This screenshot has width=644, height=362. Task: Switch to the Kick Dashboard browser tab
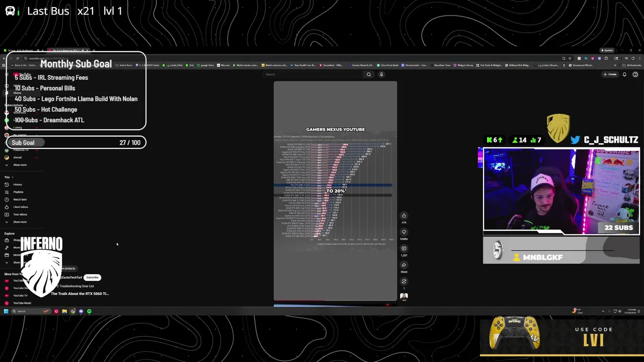pos(25,51)
